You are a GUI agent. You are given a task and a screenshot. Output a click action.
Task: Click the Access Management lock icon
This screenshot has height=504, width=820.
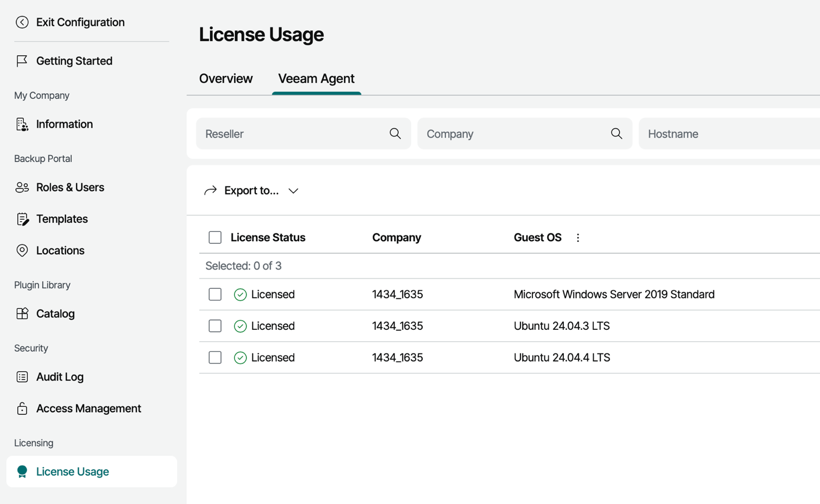click(x=22, y=408)
